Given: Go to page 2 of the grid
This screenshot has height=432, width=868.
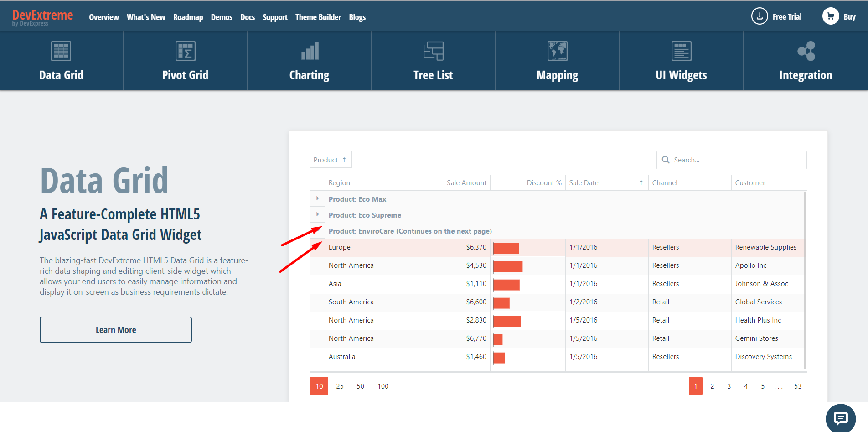Looking at the screenshot, I should [712, 386].
